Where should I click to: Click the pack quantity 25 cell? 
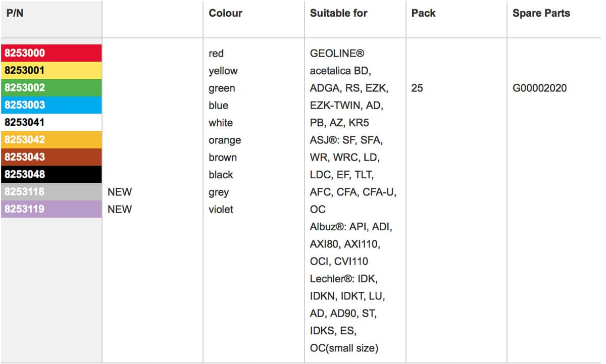pos(417,88)
